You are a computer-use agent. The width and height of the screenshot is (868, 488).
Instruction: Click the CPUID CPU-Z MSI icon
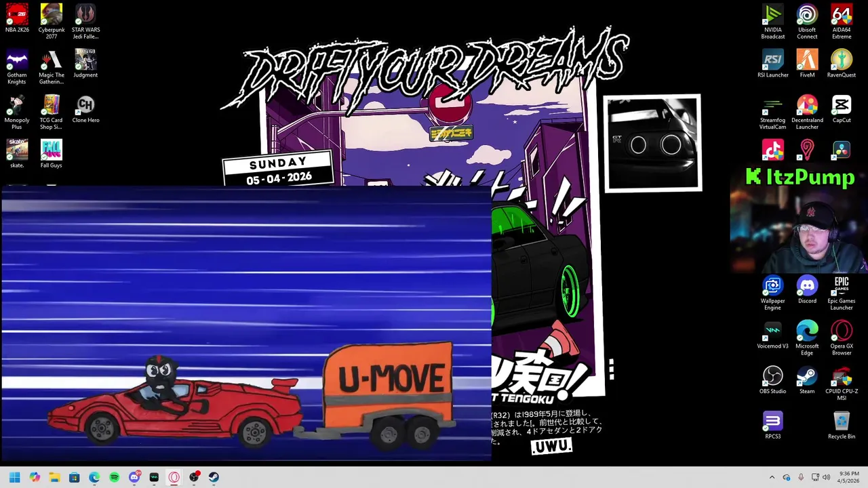(842, 383)
